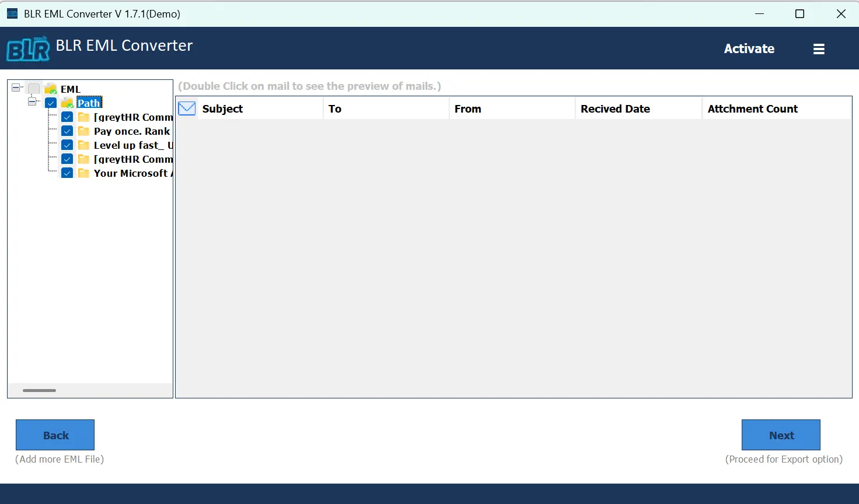Sort mails by Subject column header
Viewport: 859px width, 504px height.
(x=260, y=108)
